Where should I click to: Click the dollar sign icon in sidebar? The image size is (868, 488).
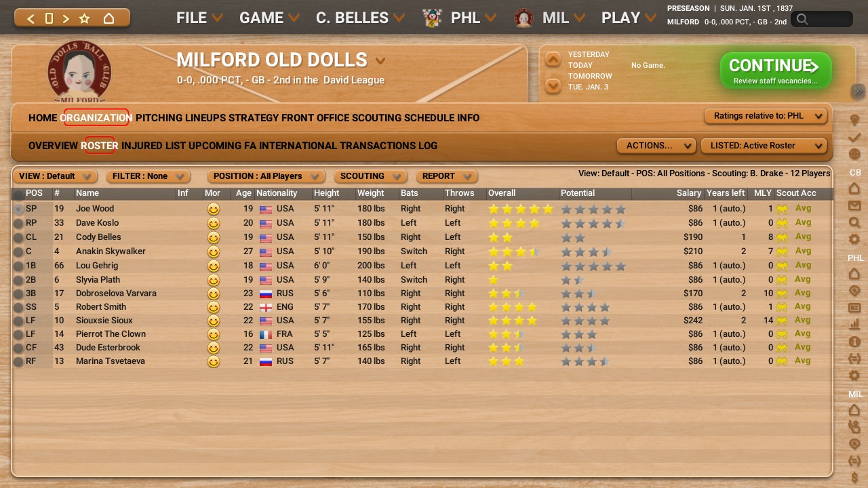[854, 479]
